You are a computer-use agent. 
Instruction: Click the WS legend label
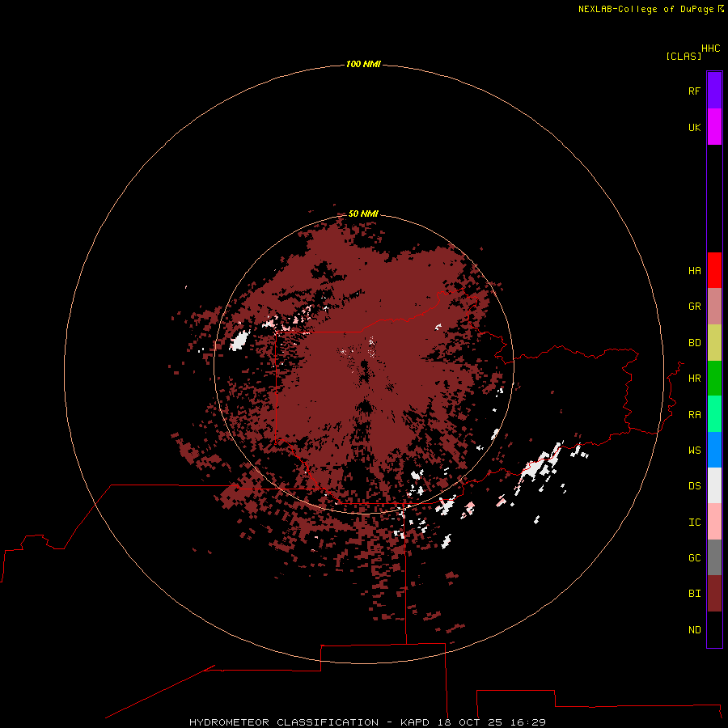click(694, 451)
